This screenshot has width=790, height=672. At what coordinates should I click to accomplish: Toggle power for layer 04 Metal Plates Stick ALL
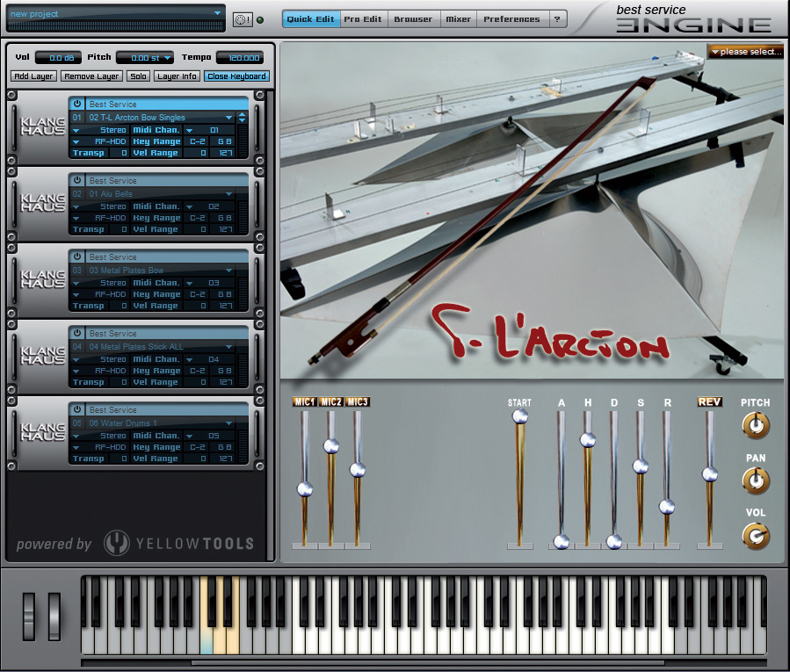pyautogui.click(x=77, y=333)
